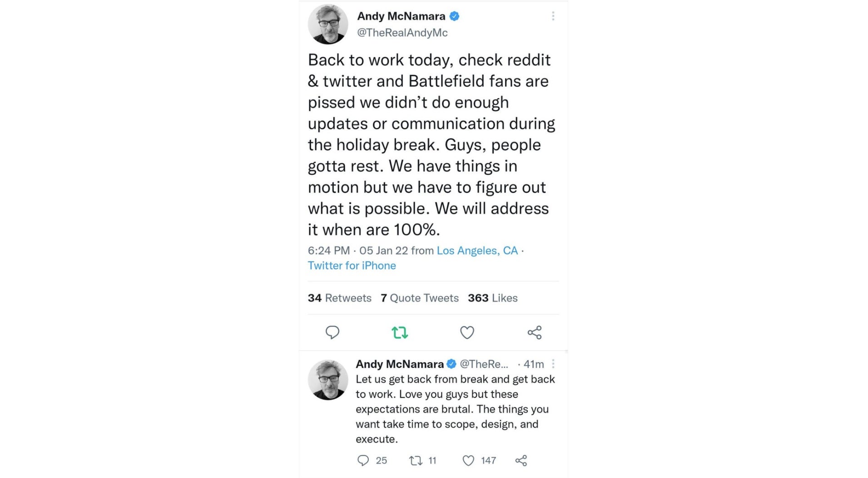Open the three-dot menu on reply tweet
This screenshot has width=868, height=478.
pyautogui.click(x=553, y=364)
